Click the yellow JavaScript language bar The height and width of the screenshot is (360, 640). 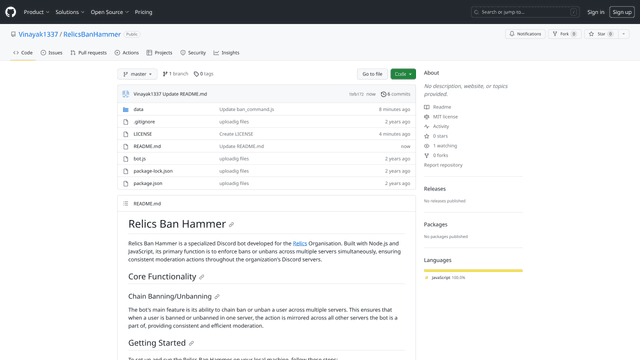click(473, 270)
